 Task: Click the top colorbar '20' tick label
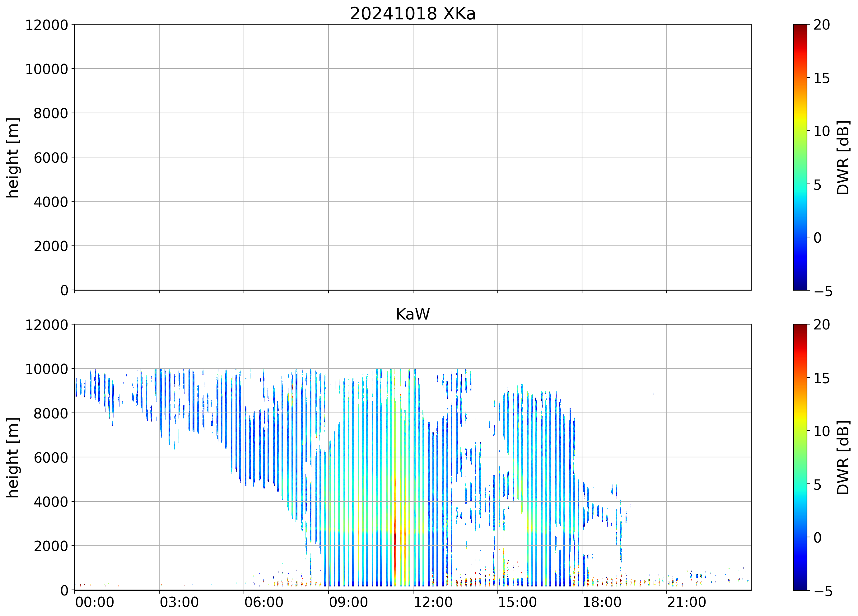822,25
